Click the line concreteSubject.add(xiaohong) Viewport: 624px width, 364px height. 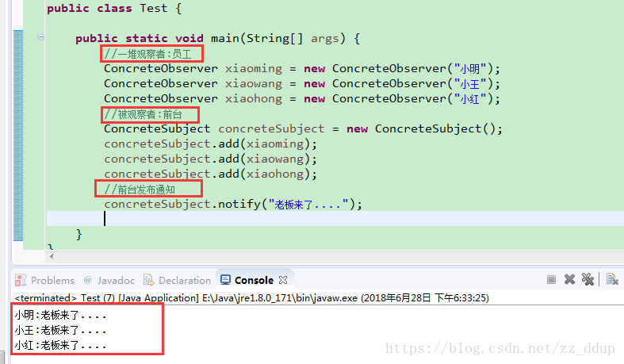coord(211,174)
